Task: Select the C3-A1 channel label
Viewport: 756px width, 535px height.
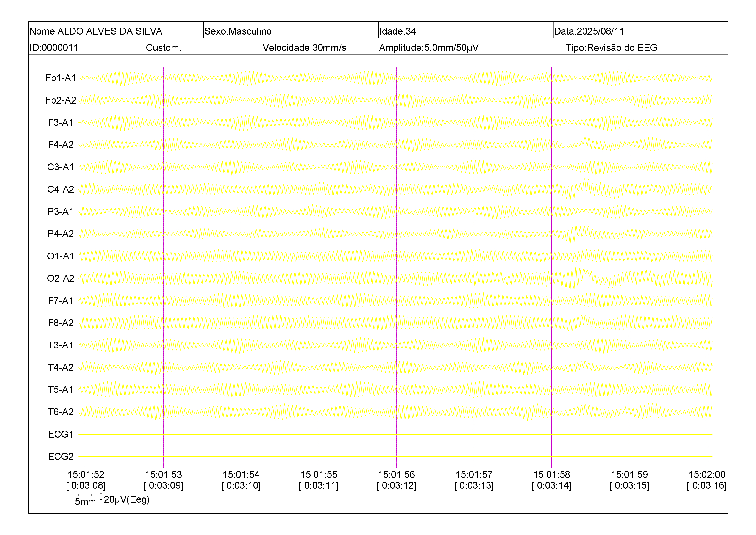Action: pyautogui.click(x=61, y=167)
